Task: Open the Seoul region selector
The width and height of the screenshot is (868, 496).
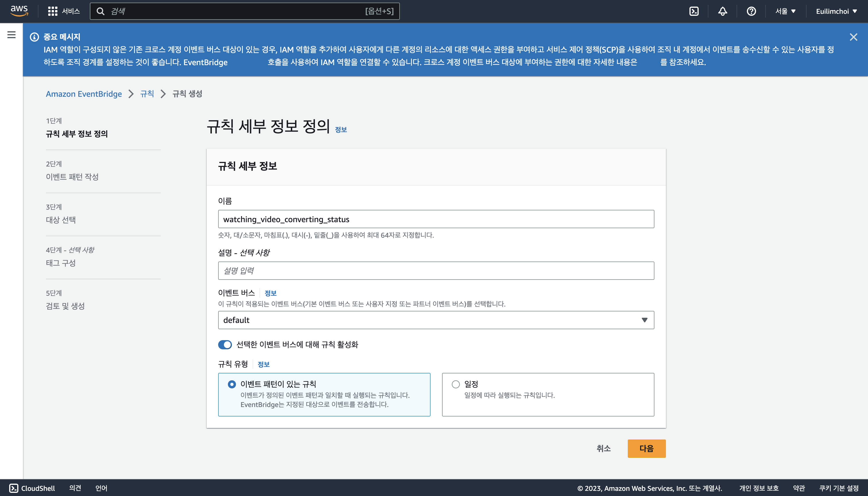Action: (x=785, y=11)
